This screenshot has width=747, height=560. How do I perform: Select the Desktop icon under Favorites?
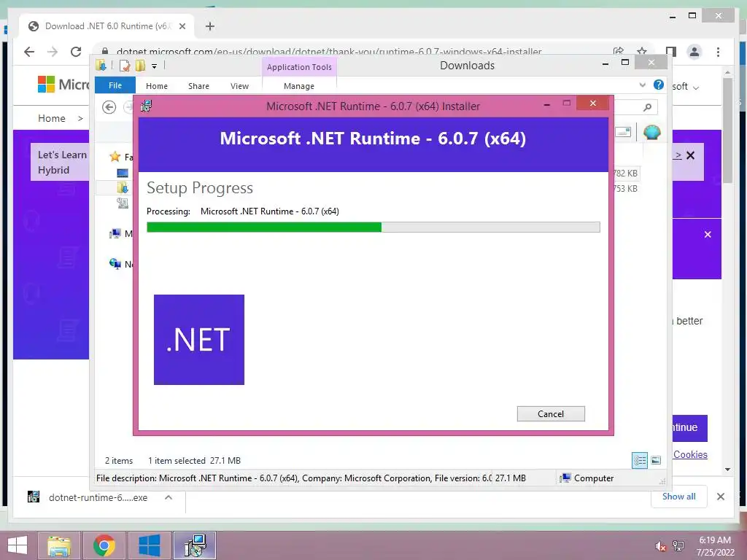[123, 173]
